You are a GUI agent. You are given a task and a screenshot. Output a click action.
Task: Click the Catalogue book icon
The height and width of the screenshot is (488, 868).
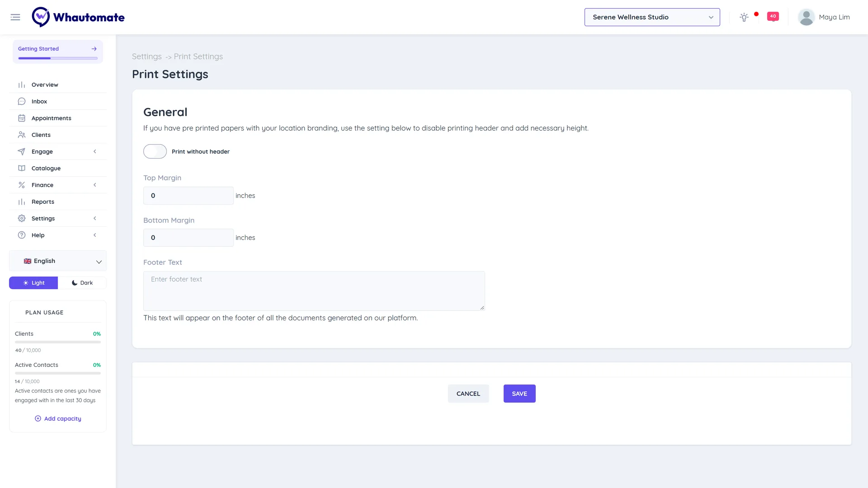tap(22, 169)
